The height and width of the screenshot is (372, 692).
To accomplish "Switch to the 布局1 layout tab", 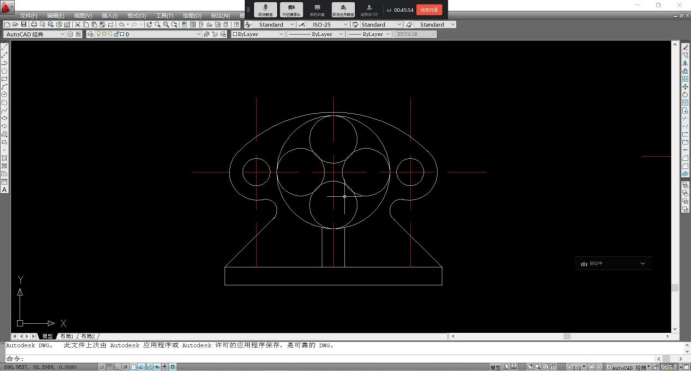I will (67, 336).
